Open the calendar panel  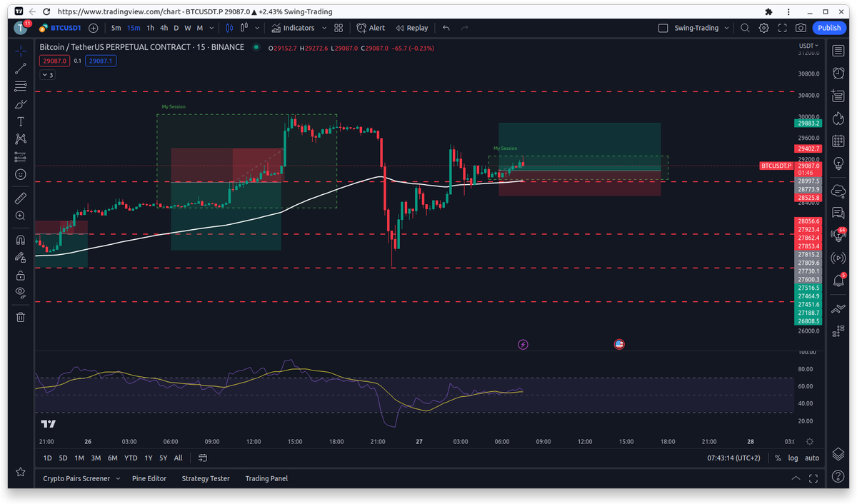(838, 141)
